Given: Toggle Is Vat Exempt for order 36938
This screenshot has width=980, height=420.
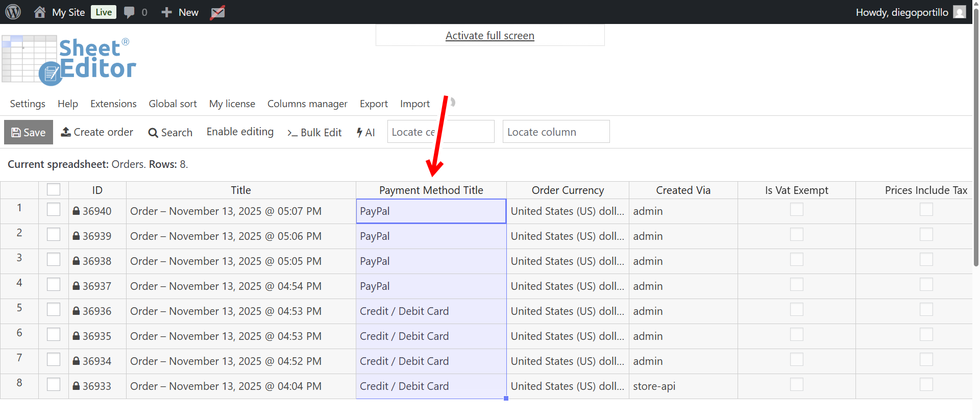Looking at the screenshot, I should (x=796, y=260).
